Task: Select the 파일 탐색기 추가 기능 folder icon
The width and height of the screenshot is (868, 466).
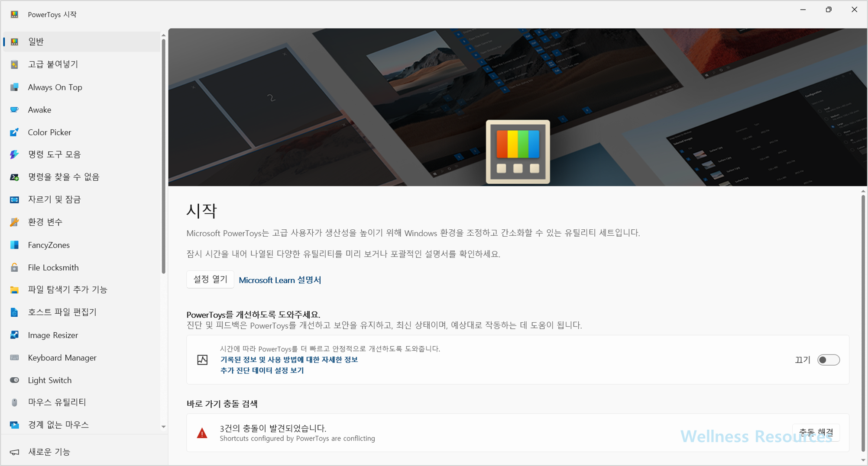Action: click(14, 289)
